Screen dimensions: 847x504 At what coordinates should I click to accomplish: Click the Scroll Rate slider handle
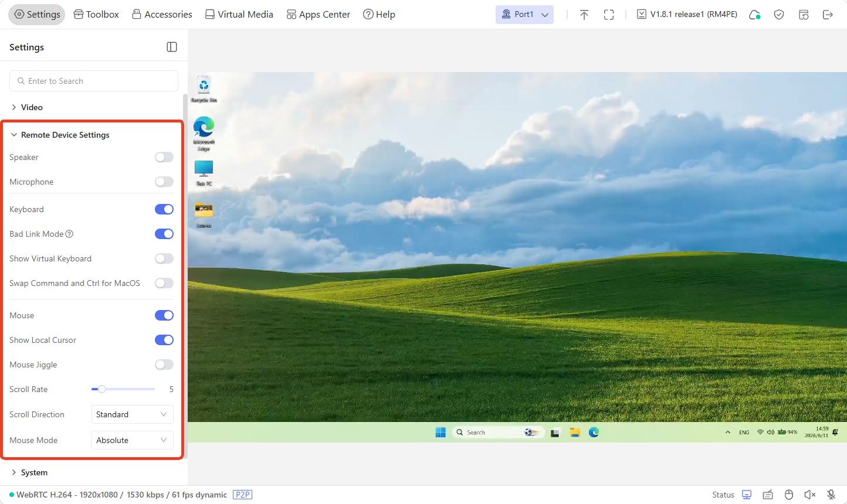coord(102,389)
